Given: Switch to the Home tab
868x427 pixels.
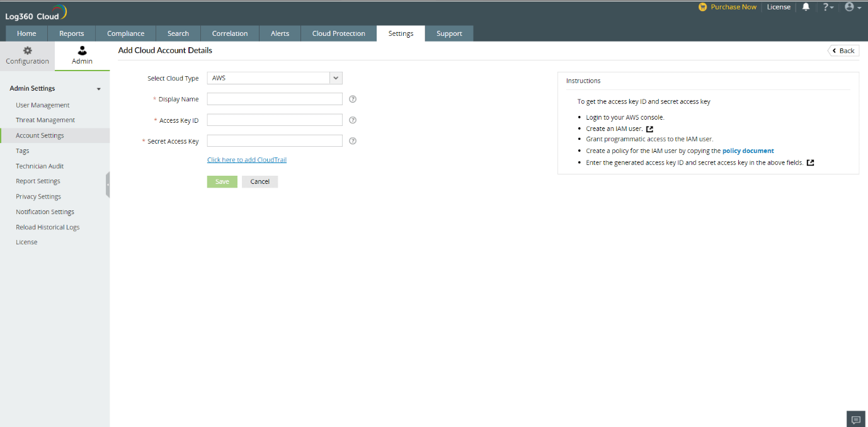Looking at the screenshot, I should point(26,33).
